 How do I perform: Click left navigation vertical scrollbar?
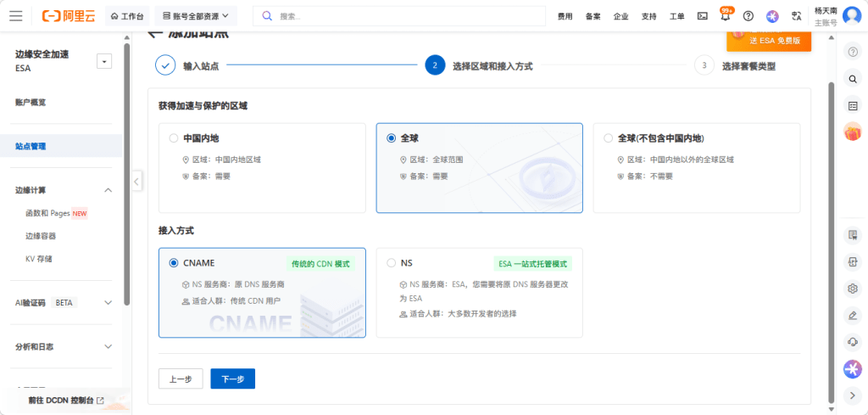click(x=127, y=175)
